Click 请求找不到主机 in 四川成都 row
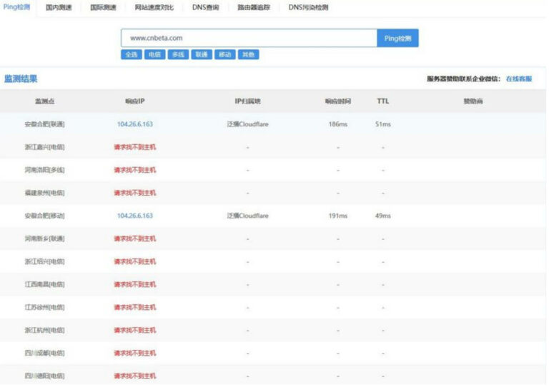The width and height of the screenshot is (549, 392). (135, 353)
